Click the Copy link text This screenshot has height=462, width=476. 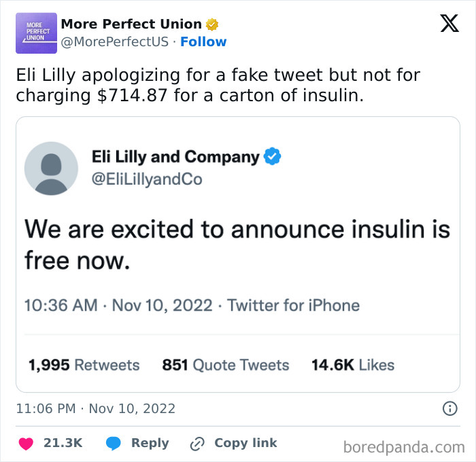(x=245, y=443)
